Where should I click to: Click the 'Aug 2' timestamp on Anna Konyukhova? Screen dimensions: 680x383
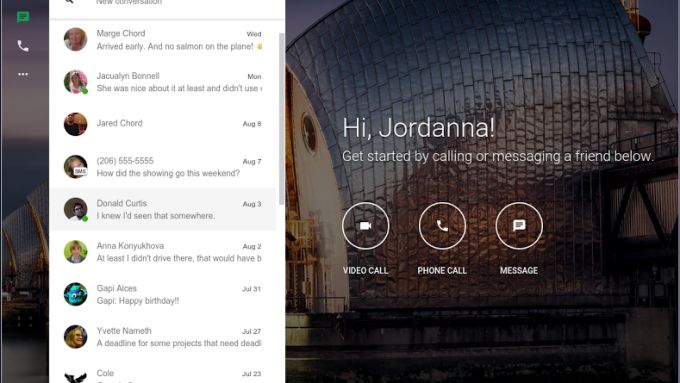pyautogui.click(x=252, y=247)
